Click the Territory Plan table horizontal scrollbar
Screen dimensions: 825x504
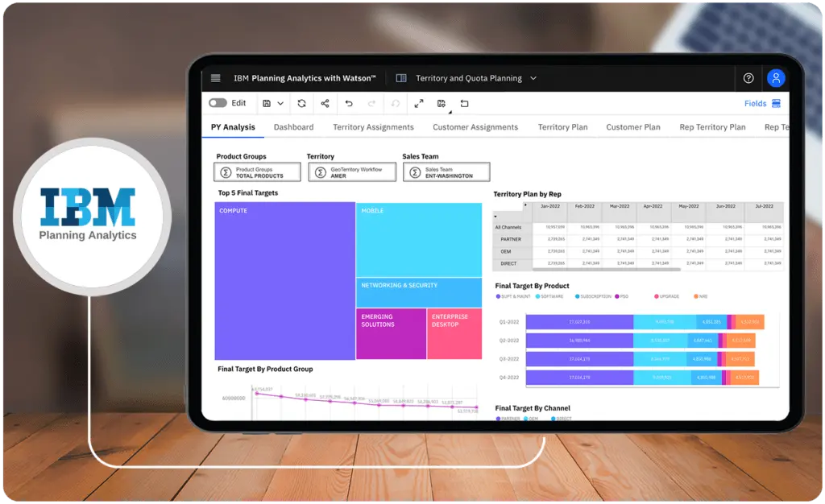[607, 270]
